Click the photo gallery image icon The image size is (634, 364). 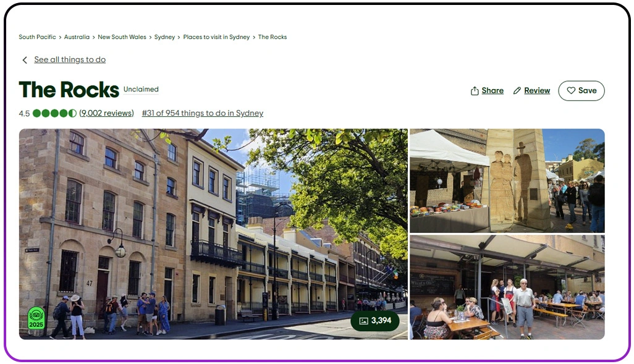[x=363, y=321]
